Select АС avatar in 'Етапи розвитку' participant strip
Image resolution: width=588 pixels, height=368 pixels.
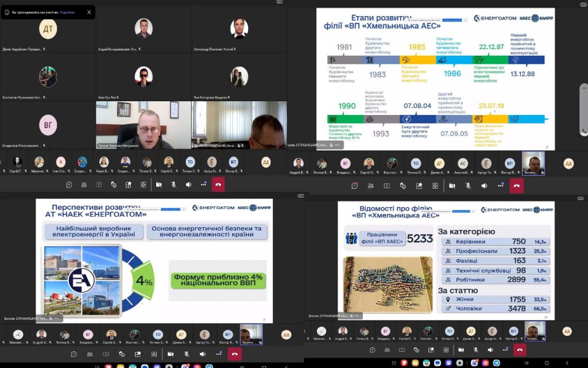(463, 163)
